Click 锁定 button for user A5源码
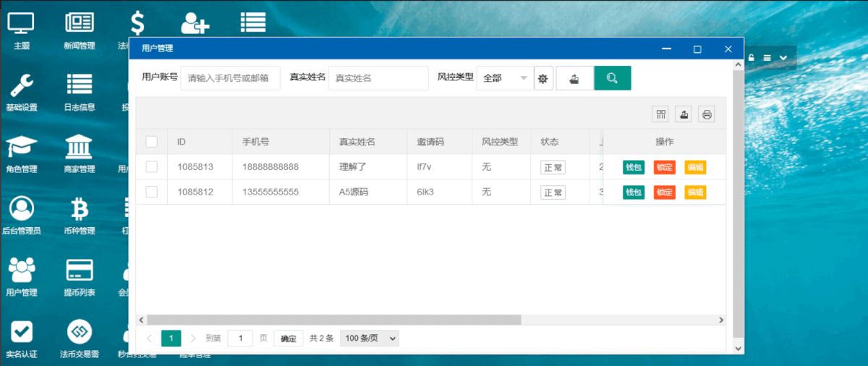868x366 pixels. click(x=664, y=192)
